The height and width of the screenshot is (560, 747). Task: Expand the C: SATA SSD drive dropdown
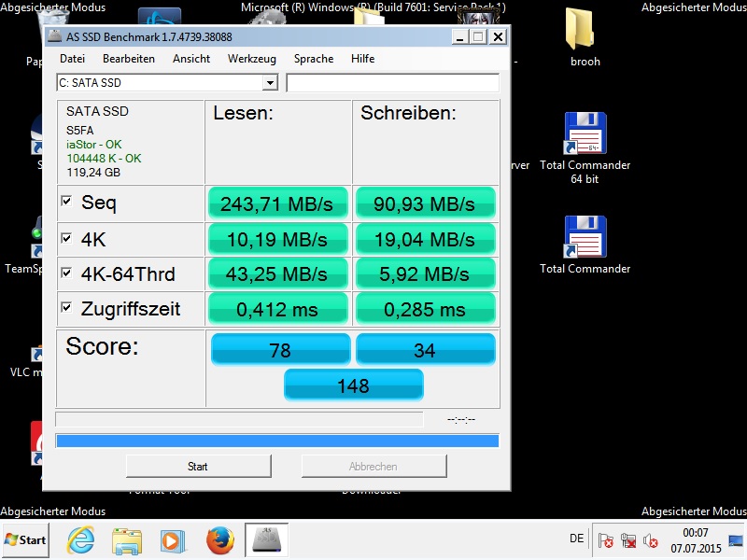(270, 83)
